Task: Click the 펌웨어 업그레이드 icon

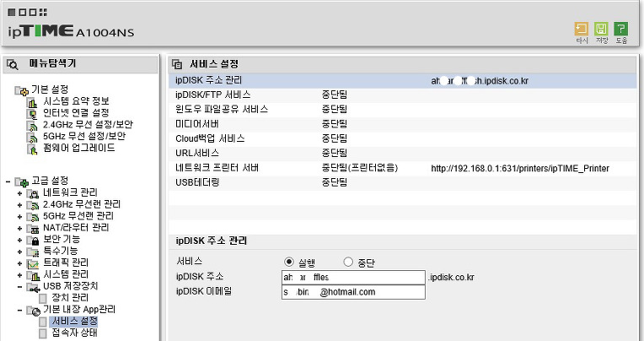Action: (32, 149)
